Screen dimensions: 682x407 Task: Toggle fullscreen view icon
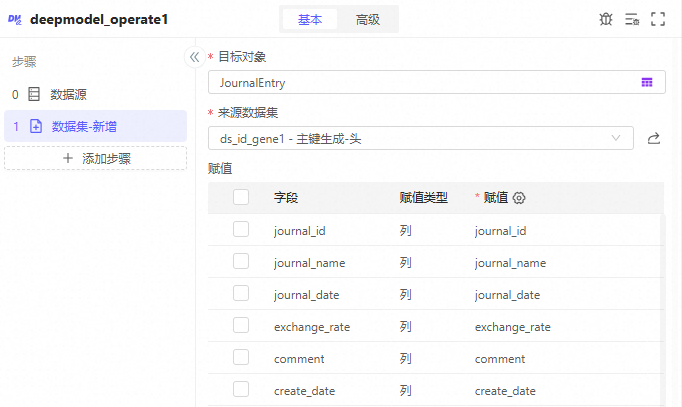[x=658, y=19]
